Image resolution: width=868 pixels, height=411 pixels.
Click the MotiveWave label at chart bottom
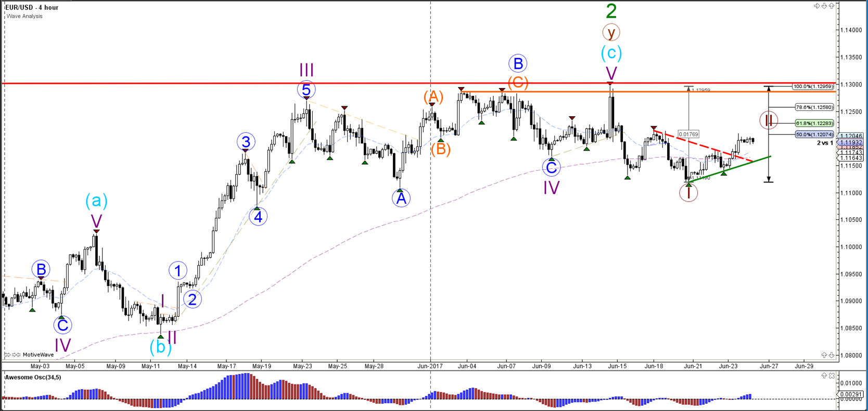tap(38, 355)
